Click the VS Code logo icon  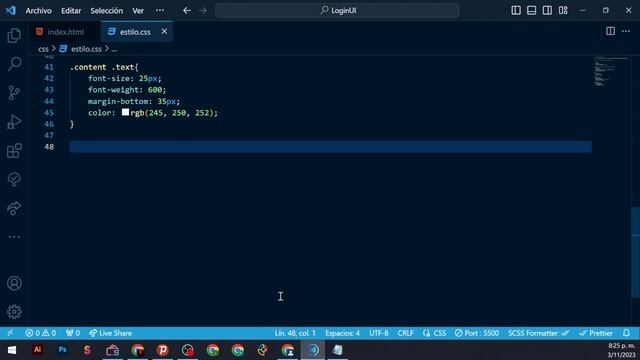click(x=11, y=10)
